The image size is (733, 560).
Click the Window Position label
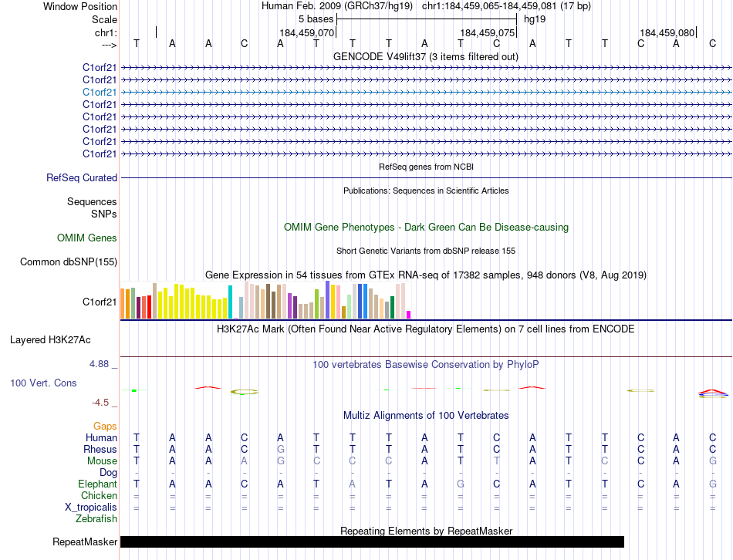[x=80, y=6]
